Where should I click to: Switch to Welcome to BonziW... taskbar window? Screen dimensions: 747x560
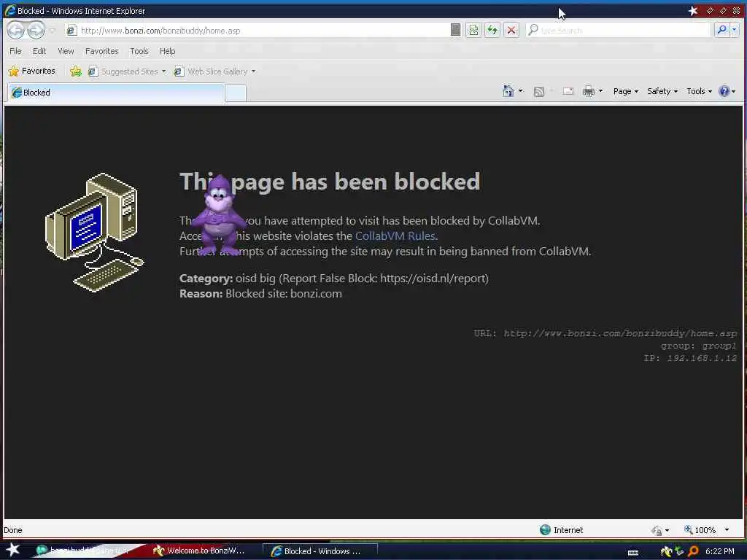[199, 551]
